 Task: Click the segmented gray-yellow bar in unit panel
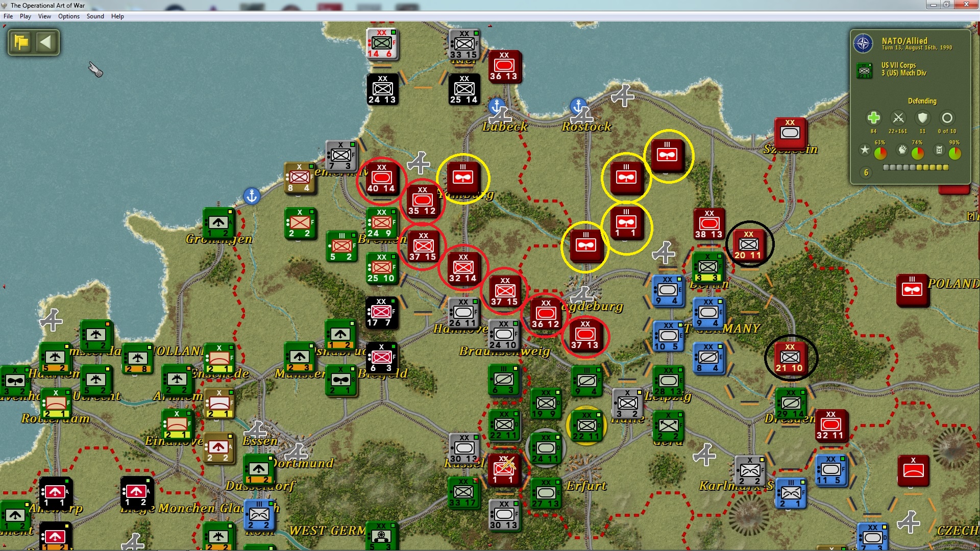coord(916,167)
